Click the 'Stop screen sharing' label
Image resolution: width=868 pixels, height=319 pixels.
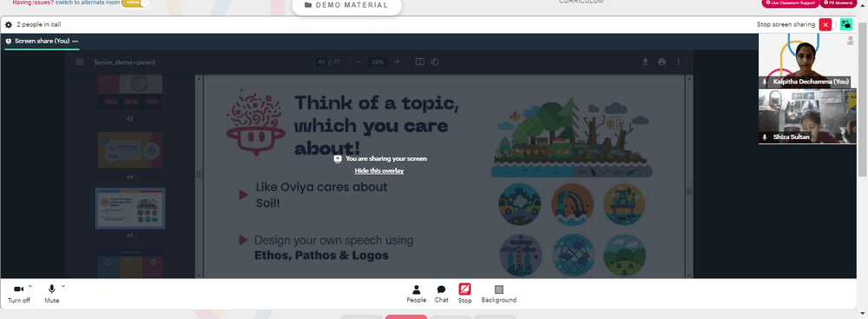[x=786, y=24]
